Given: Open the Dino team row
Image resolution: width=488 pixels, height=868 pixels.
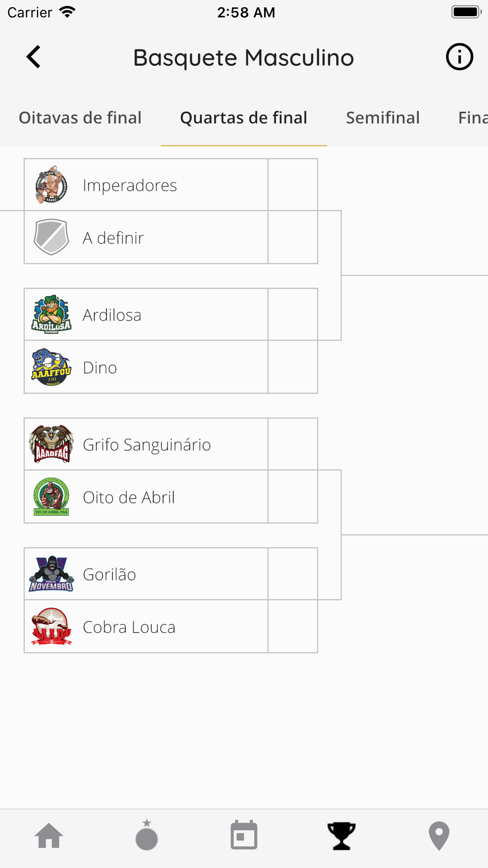Looking at the screenshot, I should 146,368.
